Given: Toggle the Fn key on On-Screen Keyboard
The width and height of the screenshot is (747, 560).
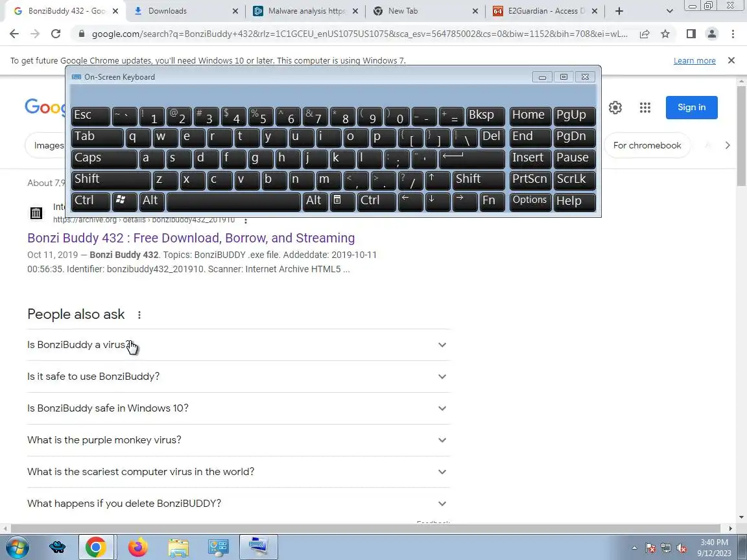Looking at the screenshot, I should tap(492, 202).
